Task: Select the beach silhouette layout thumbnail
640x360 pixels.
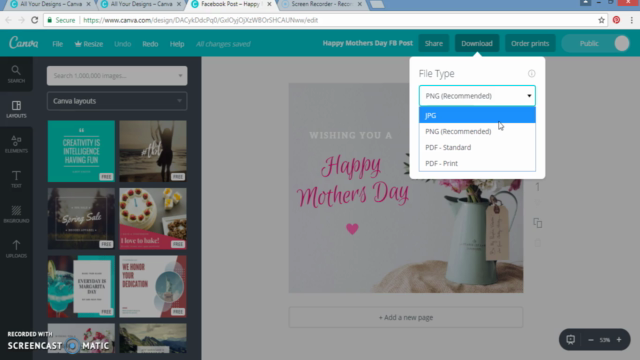Action: click(x=153, y=151)
